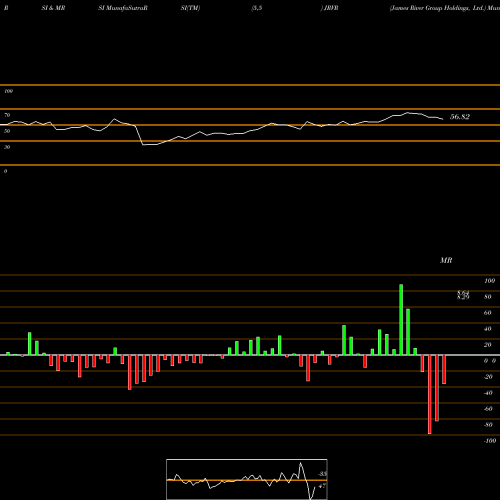The image size is (500, 500).
Task: Open the small preview chart at the bottom
Action: click(x=247, y=479)
